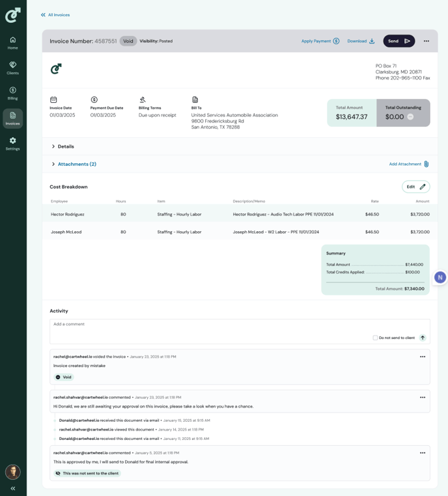The width and height of the screenshot is (448, 496).
Task: Expand the Details section
Action: pyautogui.click(x=63, y=146)
